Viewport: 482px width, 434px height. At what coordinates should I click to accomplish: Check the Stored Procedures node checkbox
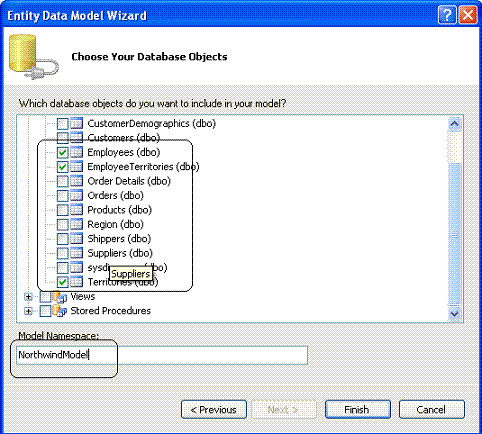point(45,311)
